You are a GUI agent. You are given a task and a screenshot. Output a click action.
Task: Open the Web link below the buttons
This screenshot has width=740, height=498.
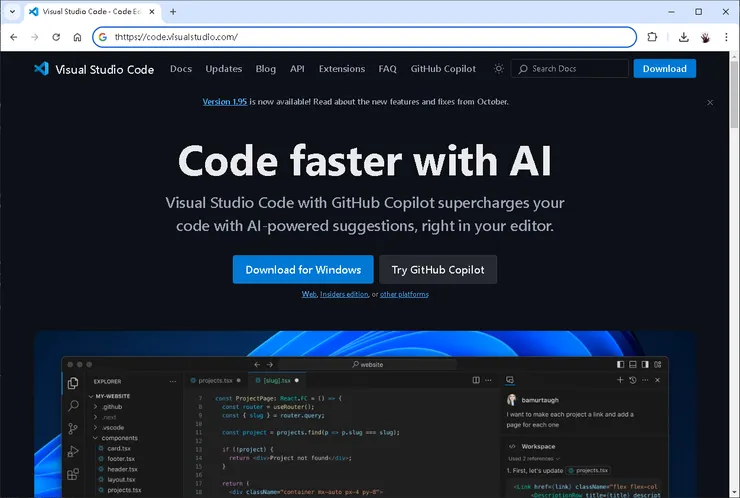coord(309,294)
